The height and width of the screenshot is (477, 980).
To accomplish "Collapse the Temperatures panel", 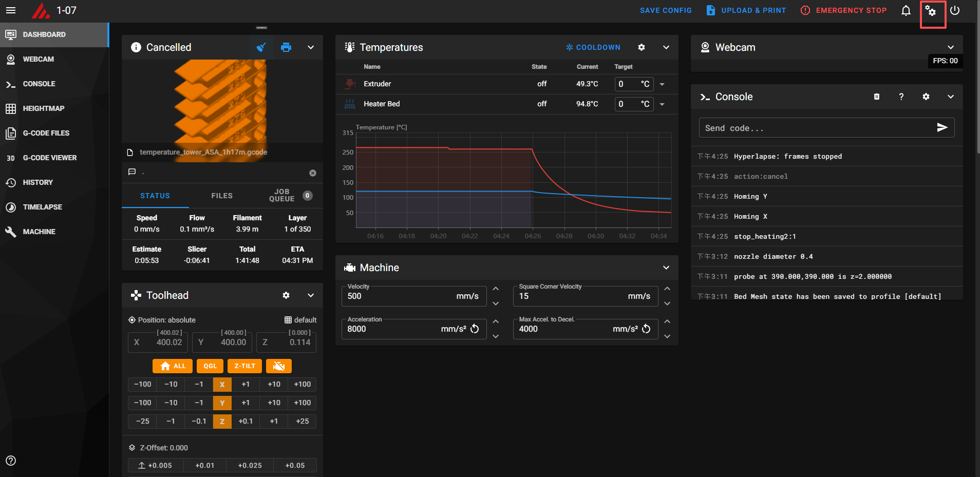I will (x=666, y=47).
